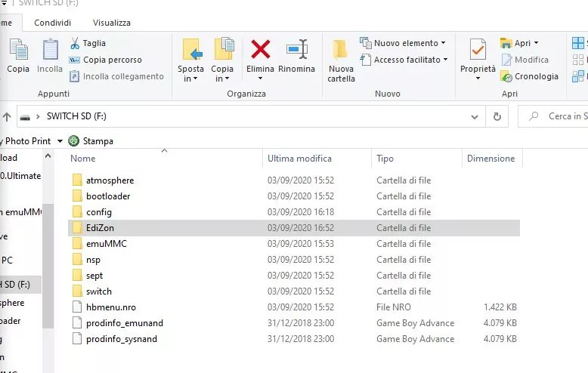Expand the Proprietà dropdown arrow
Viewport: 588px width, 373px height.
tap(478, 79)
